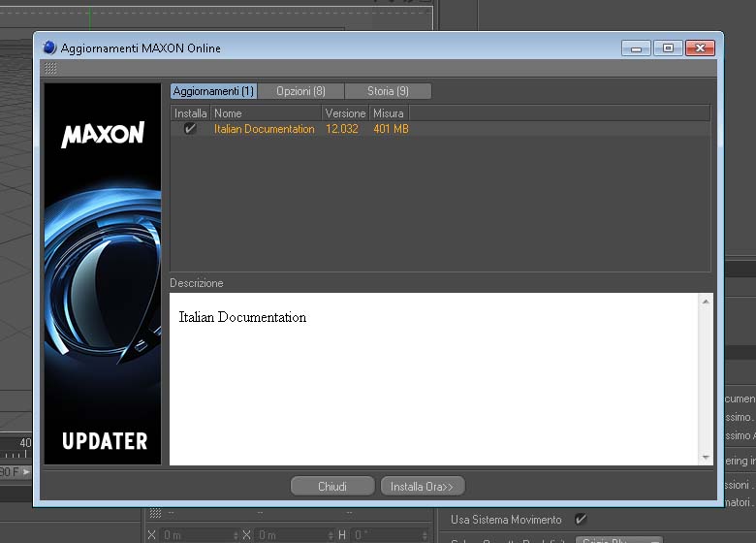756x543 pixels.
Task: Click the description scrollbar up arrow
Action: pyautogui.click(x=706, y=302)
